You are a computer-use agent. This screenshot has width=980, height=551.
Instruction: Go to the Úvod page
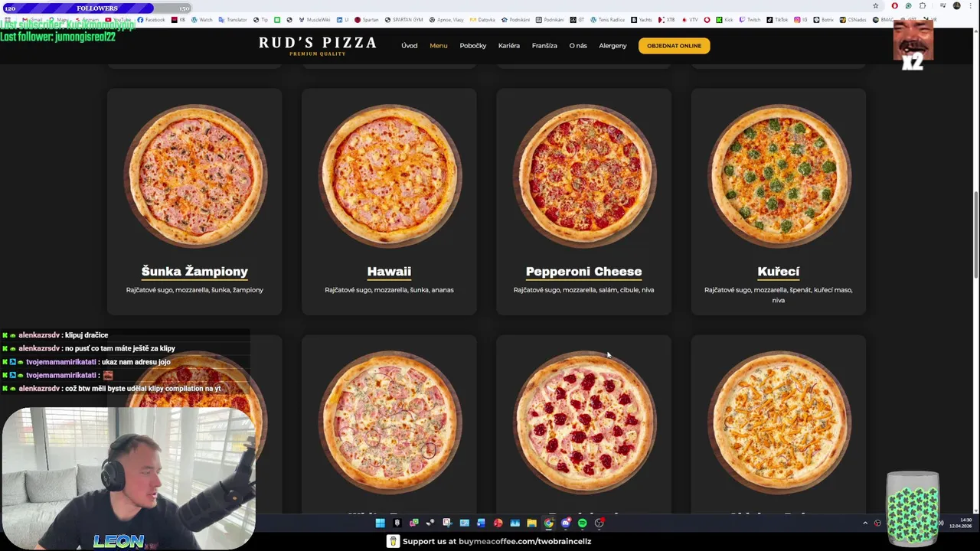[410, 46]
